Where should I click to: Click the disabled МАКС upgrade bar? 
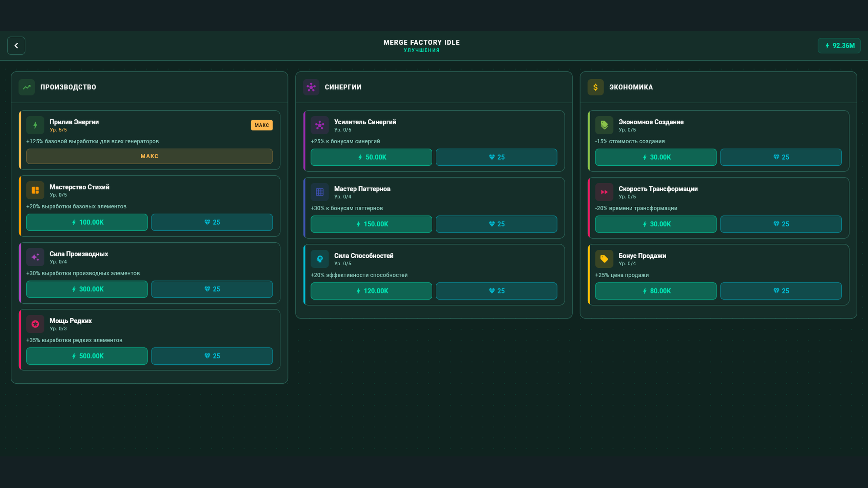pos(149,156)
